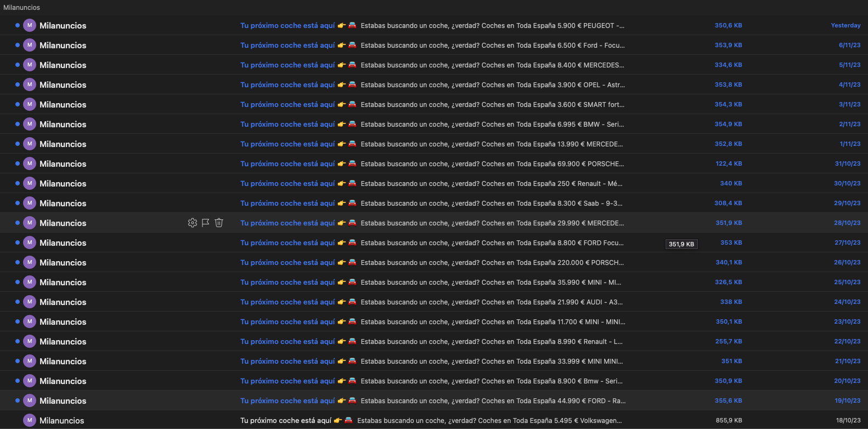Viewport: 868px width, 429px height.
Task: Click the sender avatar of Yesterday's email
Action: click(x=30, y=25)
